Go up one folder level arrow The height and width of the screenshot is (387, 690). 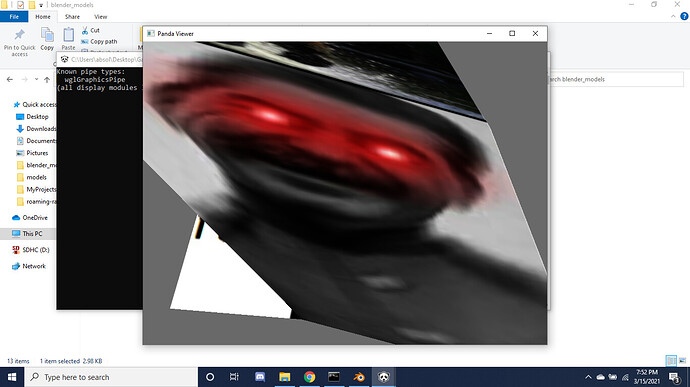(47, 80)
